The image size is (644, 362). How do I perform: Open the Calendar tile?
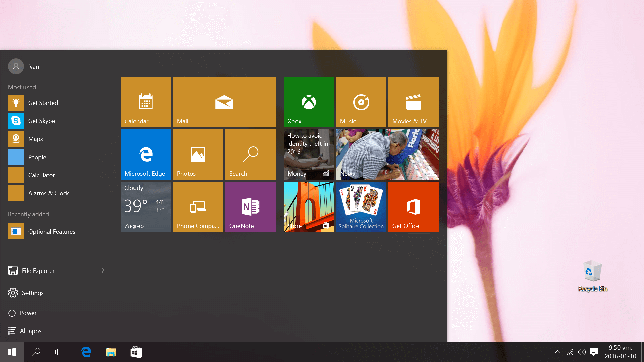146,102
